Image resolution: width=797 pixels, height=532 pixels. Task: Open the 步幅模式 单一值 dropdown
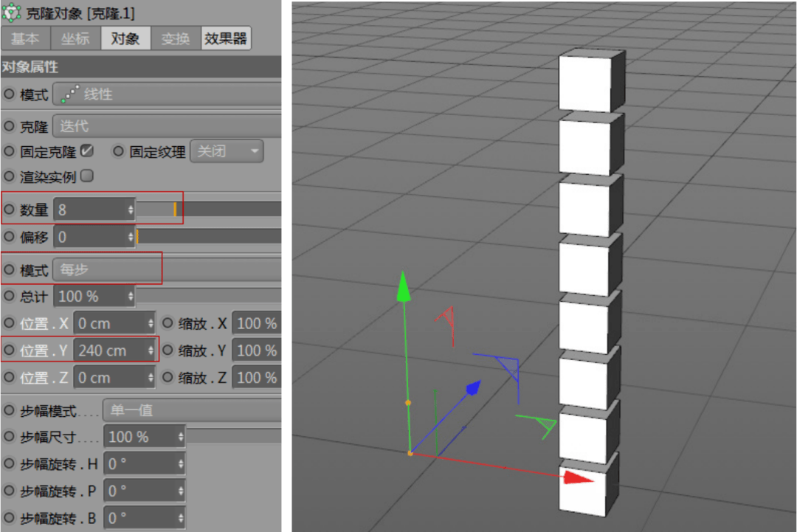pyautogui.click(x=192, y=410)
